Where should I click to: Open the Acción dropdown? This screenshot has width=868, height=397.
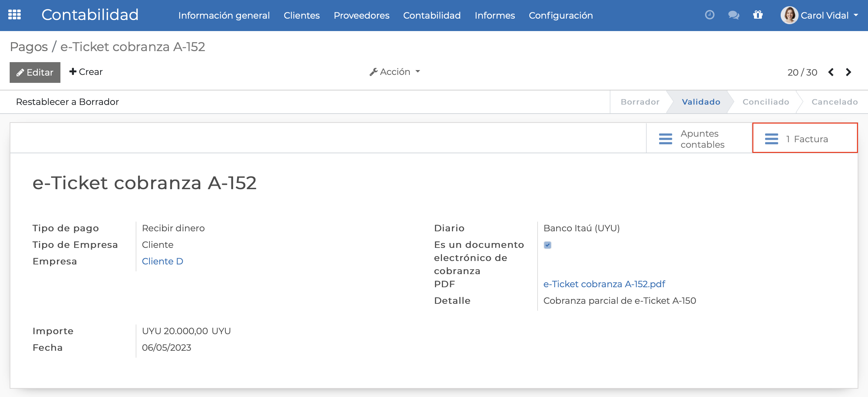pos(394,71)
